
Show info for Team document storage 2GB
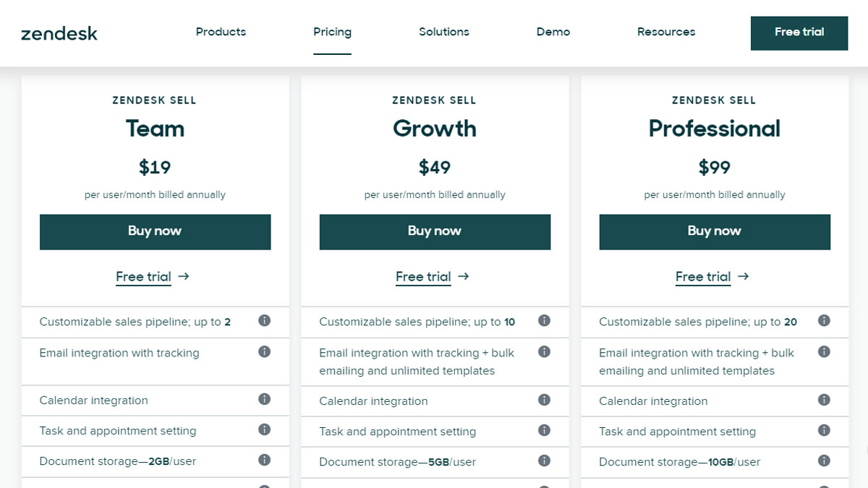click(x=265, y=460)
